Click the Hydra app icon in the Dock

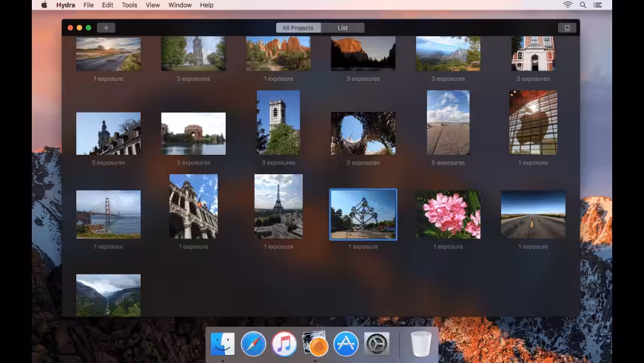coord(315,344)
